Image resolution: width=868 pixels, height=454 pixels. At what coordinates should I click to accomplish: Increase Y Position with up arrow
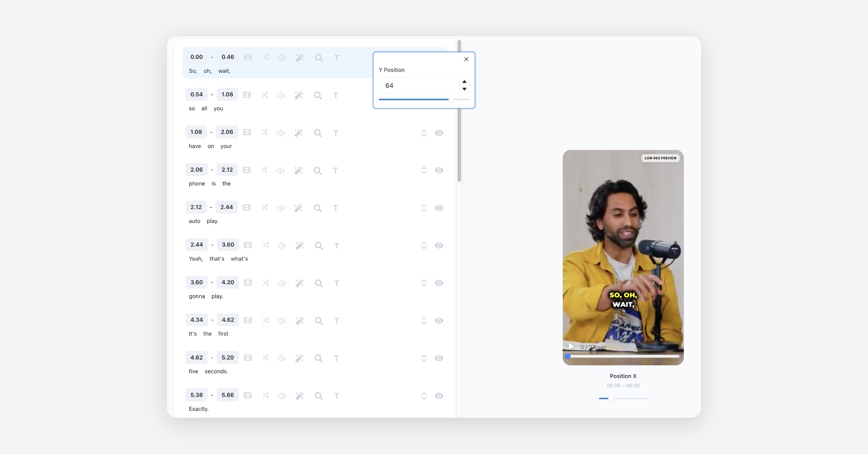pos(464,81)
